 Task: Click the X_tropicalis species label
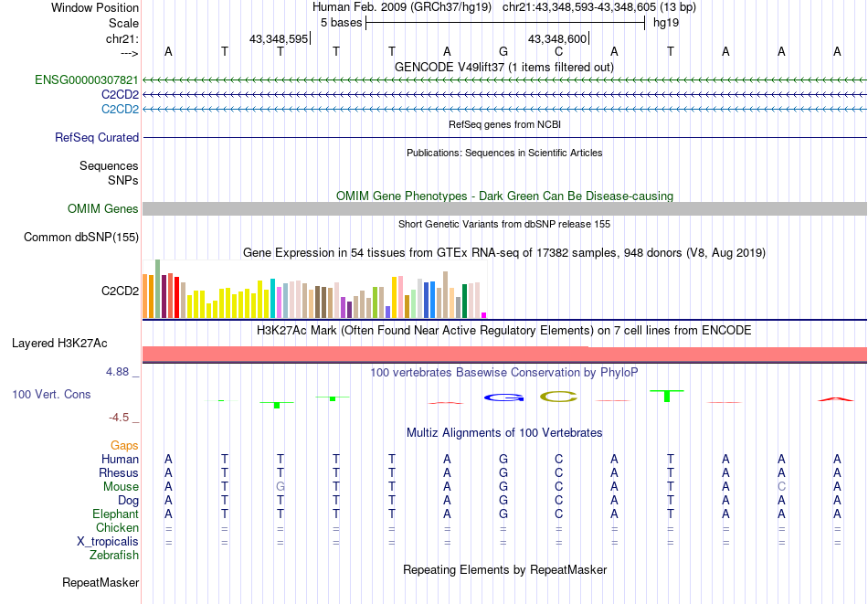click(x=108, y=542)
